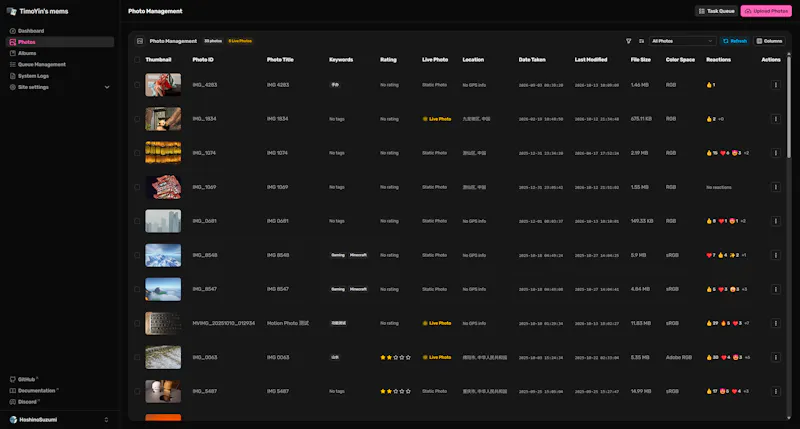Screen dimensions: 800x429
Task: Click the star rating of IMG_5487
Action: (x=395, y=391)
